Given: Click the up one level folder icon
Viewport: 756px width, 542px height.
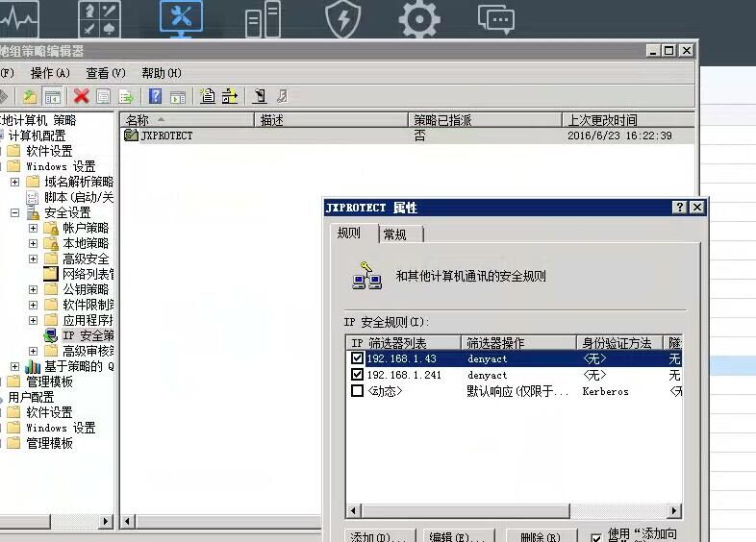Looking at the screenshot, I should tap(30, 96).
